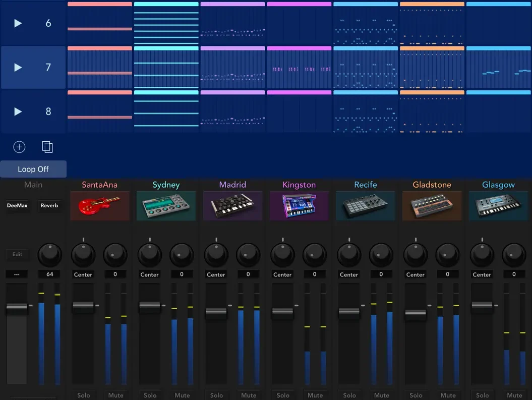Screen dimensions: 532x400
Task: Click the Gladstone pan knob
Action: 416,254
